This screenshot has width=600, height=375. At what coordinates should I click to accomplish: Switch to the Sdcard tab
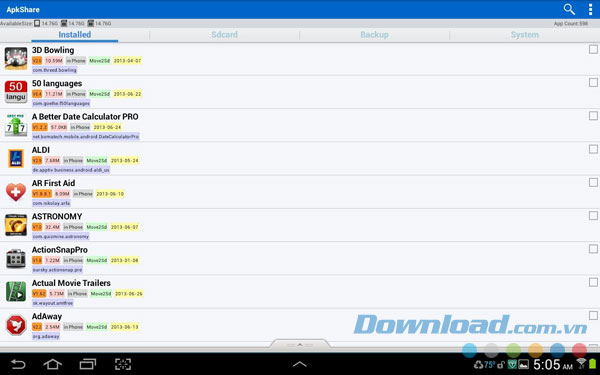225,34
